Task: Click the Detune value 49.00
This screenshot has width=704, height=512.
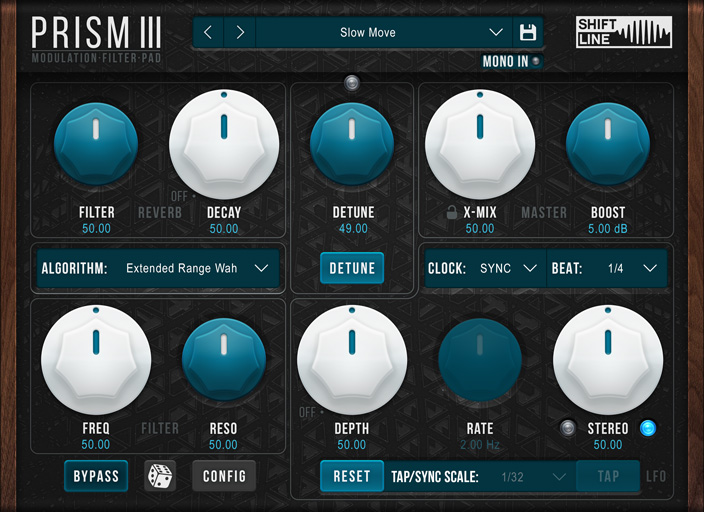Action: click(x=353, y=229)
